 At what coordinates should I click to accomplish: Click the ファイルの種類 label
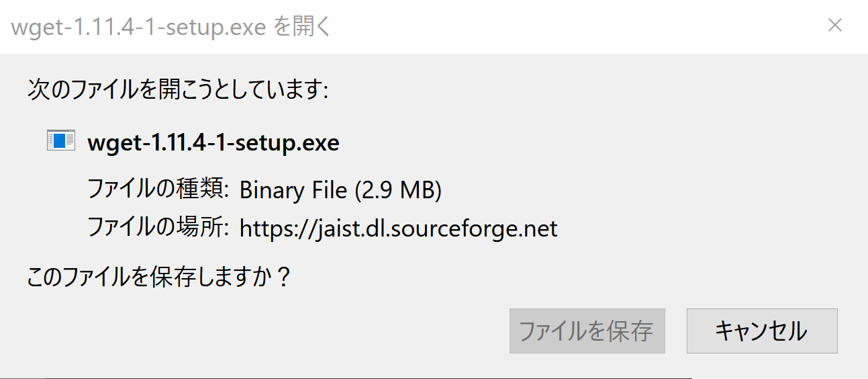point(159,190)
